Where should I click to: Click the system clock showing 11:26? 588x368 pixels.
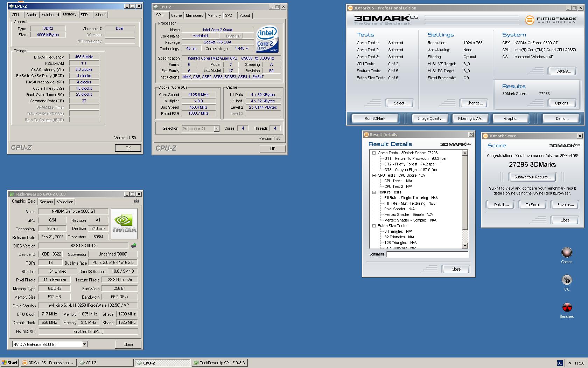pyautogui.click(x=579, y=363)
